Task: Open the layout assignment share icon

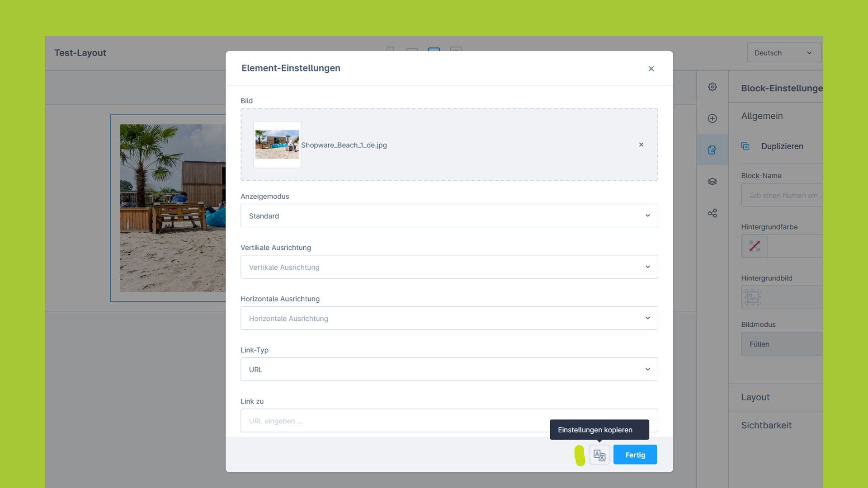Action: [712, 213]
